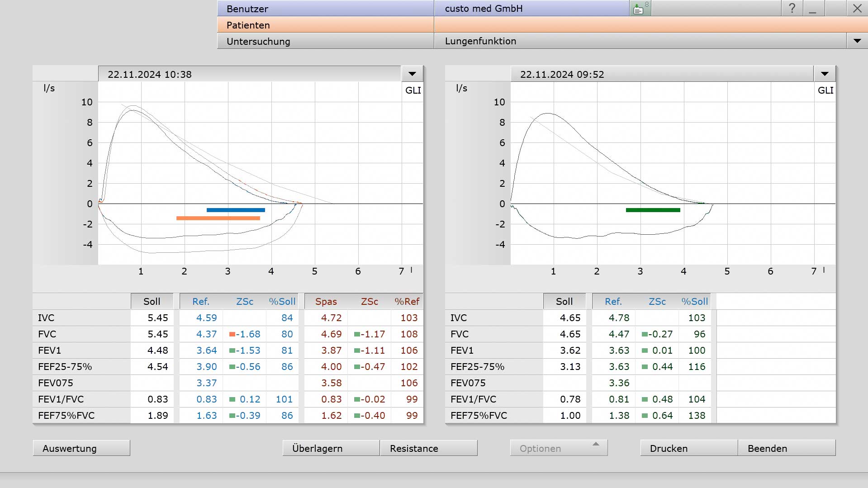
Task: Expand the 22.11.2024 10:38 measurement dropdown
Action: (x=412, y=74)
